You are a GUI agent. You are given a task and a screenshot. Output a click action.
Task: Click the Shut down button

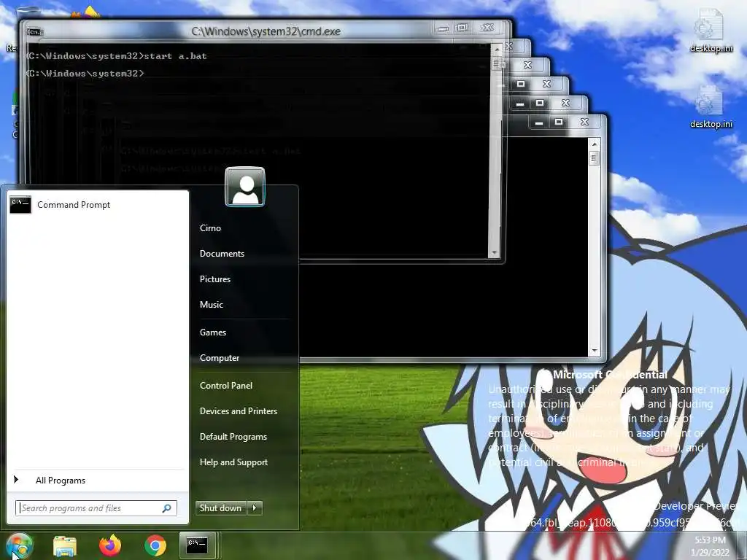(x=220, y=508)
